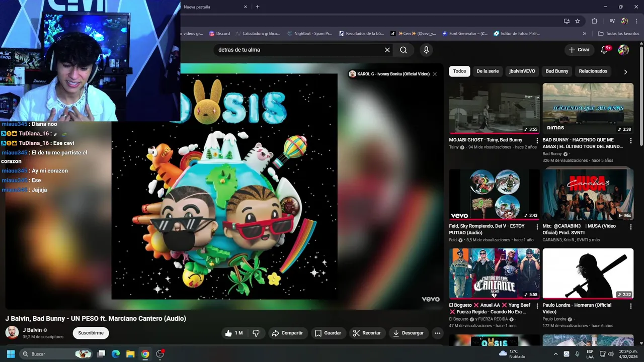Image resolution: width=644 pixels, height=362 pixels.
Task: Click the Crear create button
Action: (x=579, y=50)
